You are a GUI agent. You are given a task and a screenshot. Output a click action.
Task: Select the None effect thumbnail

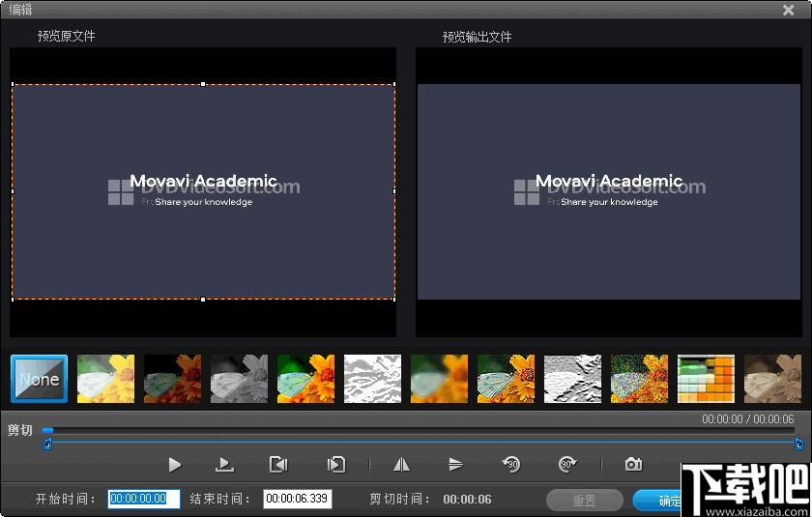(40, 379)
